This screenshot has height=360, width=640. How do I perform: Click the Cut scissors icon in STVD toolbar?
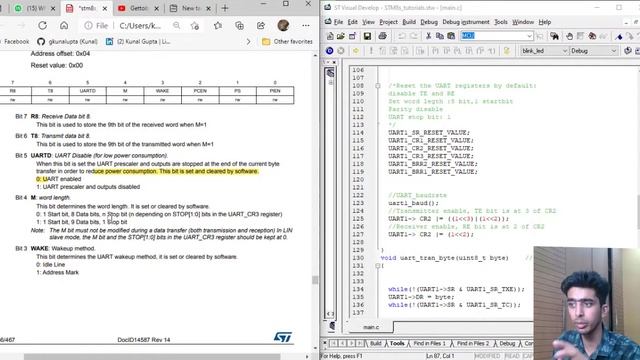[x=428, y=36]
